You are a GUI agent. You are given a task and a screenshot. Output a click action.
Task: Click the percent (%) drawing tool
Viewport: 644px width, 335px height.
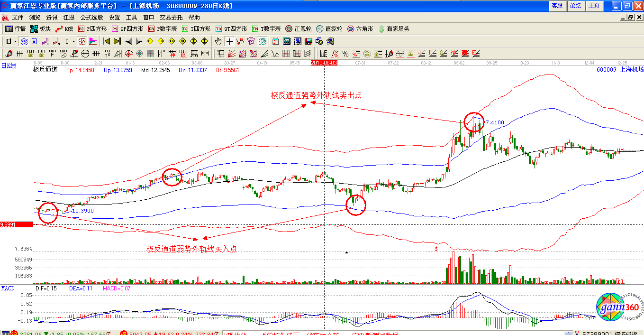coord(345,54)
